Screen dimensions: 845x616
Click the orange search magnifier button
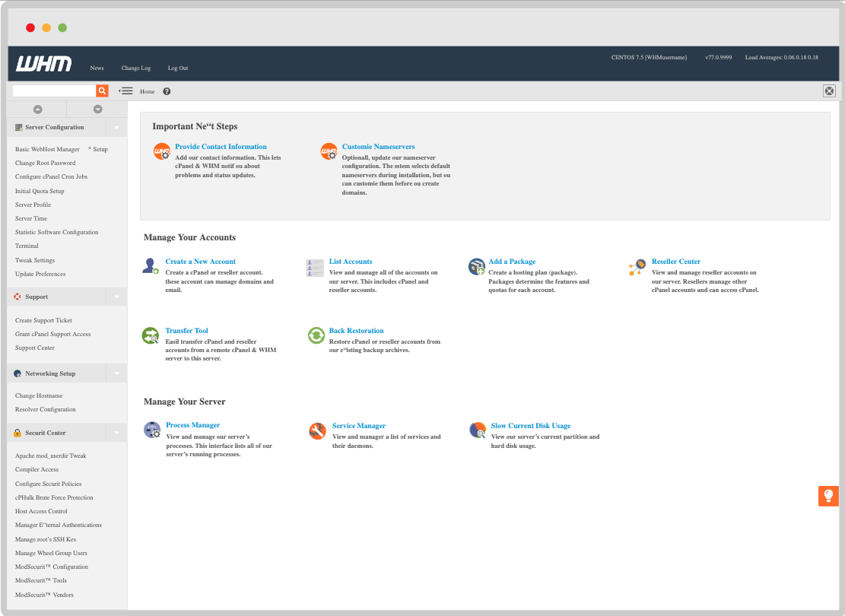pyautogui.click(x=102, y=90)
